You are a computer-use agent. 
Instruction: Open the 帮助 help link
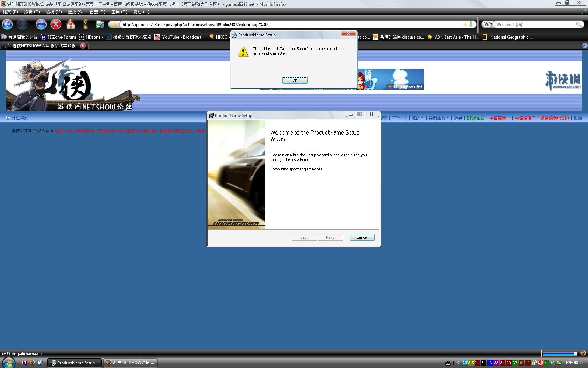tap(578, 118)
